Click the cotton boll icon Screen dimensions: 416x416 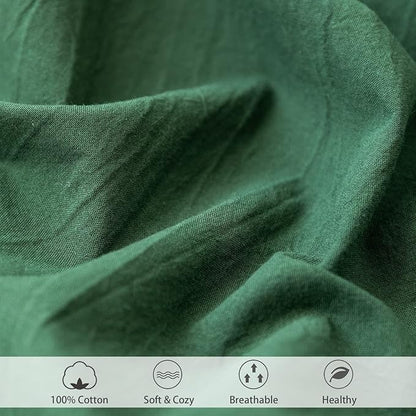[80, 376]
